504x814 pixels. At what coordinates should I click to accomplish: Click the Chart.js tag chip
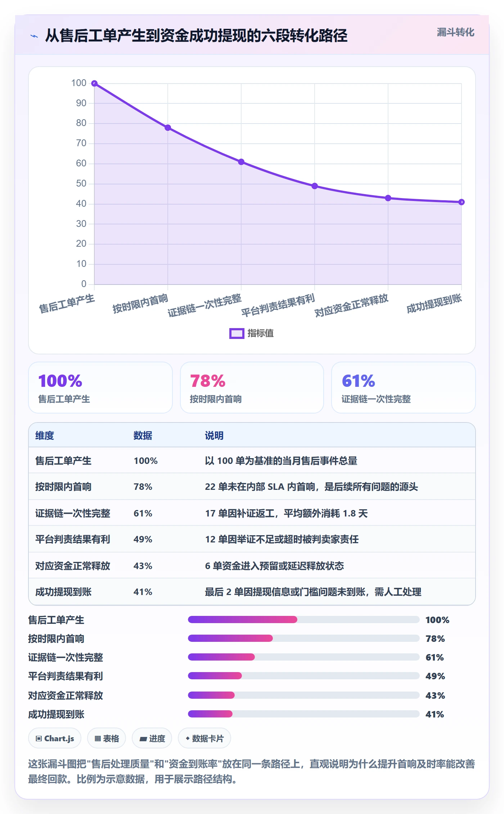click(x=55, y=738)
